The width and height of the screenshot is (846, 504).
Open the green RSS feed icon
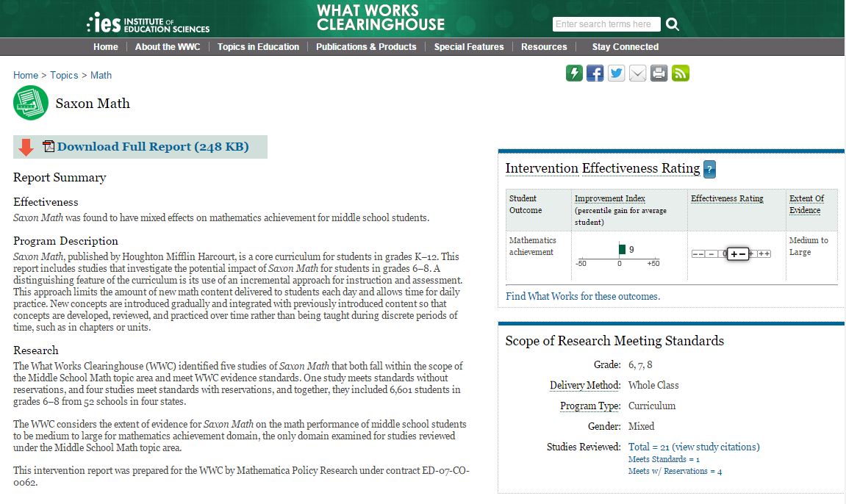(681, 73)
